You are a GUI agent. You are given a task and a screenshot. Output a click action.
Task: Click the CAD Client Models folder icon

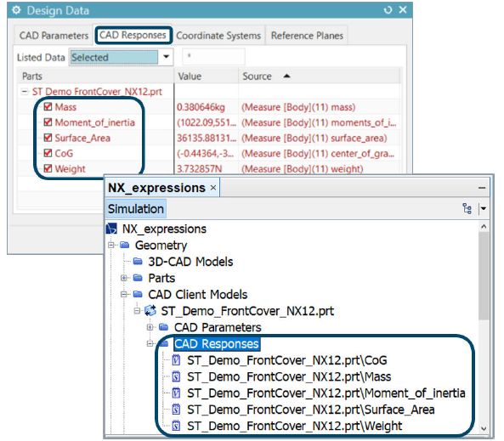coord(138,294)
